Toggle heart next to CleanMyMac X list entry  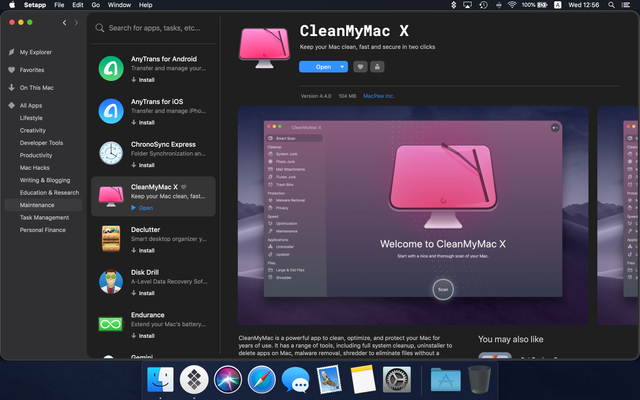pyautogui.click(x=184, y=186)
